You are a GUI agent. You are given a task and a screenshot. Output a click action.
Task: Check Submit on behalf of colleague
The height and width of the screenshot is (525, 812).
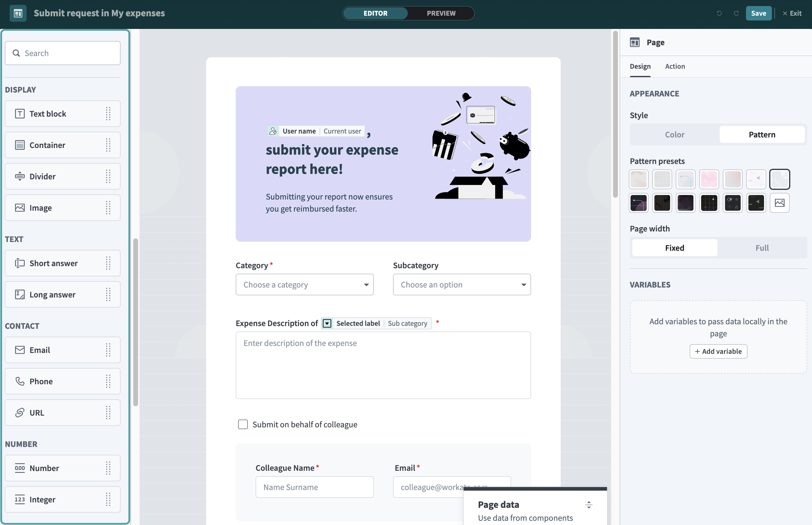tap(242, 424)
